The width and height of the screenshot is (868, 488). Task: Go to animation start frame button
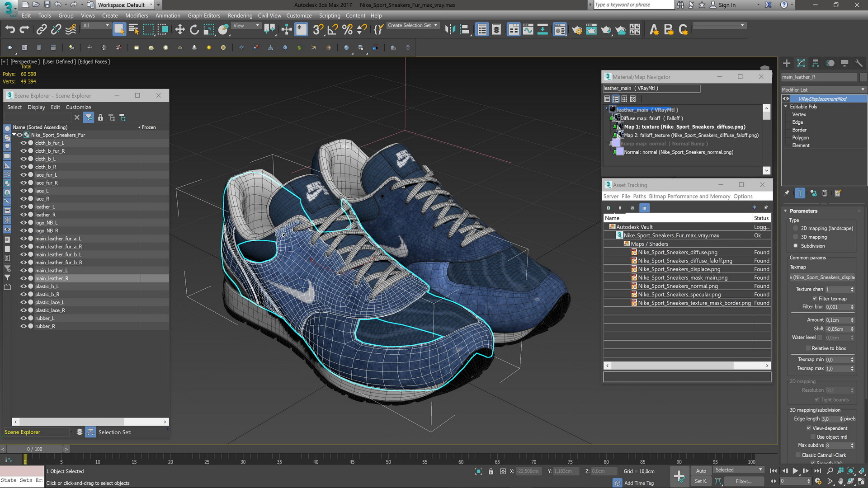pos(774,471)
